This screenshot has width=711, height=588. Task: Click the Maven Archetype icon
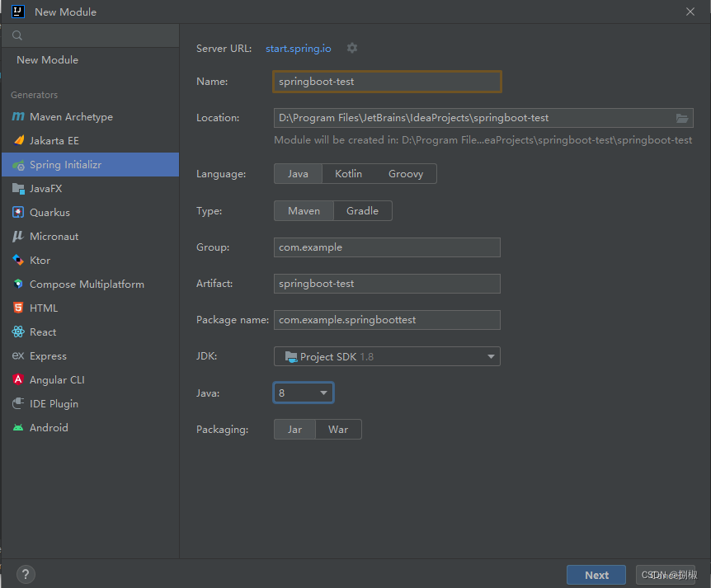[x=18, y=116]
